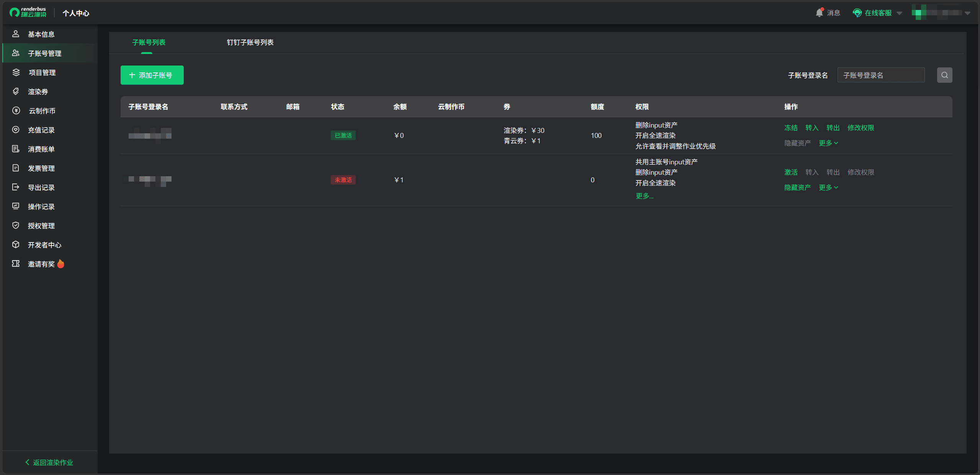Click the 项目管理 layers icon
The height and width of the screenshot is (475, 980).
point(16,72)
